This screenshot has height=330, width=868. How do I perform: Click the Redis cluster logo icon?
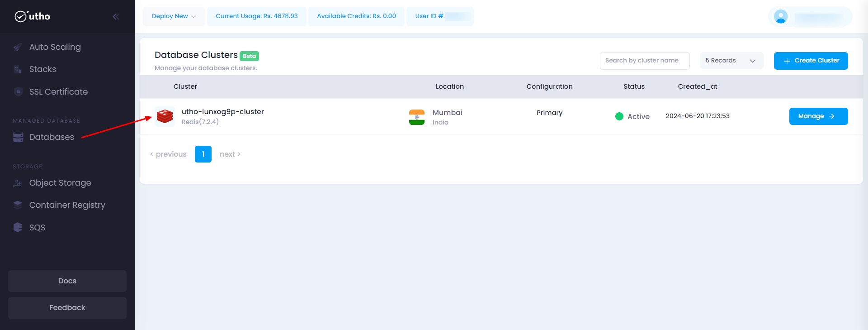pyautogui.click(x=165, y=116)
